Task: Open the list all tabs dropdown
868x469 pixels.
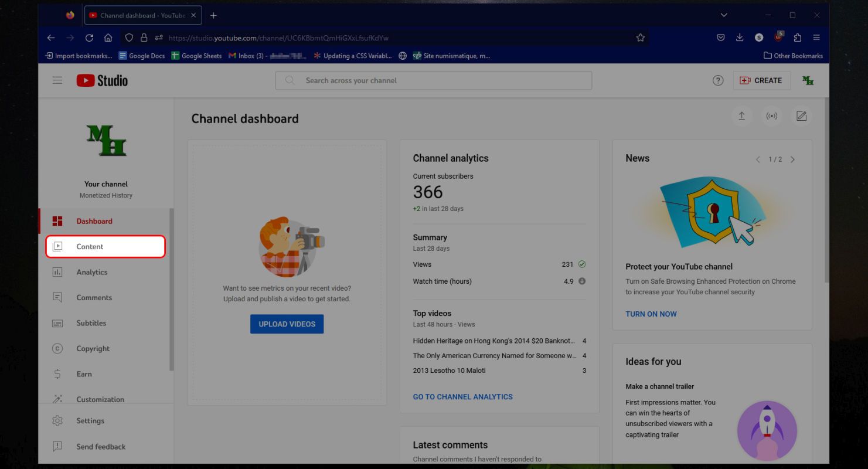Action: tap(724, 15)
